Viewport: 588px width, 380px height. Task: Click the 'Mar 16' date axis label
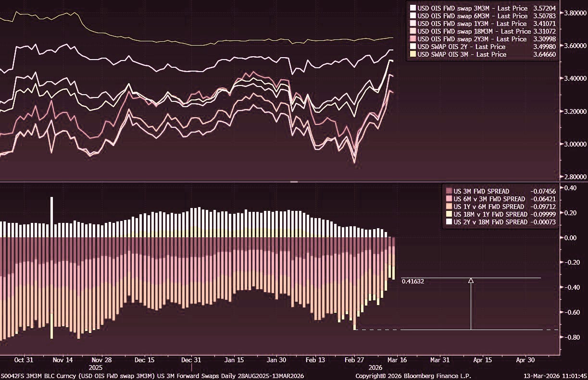(x=397, y=359)
